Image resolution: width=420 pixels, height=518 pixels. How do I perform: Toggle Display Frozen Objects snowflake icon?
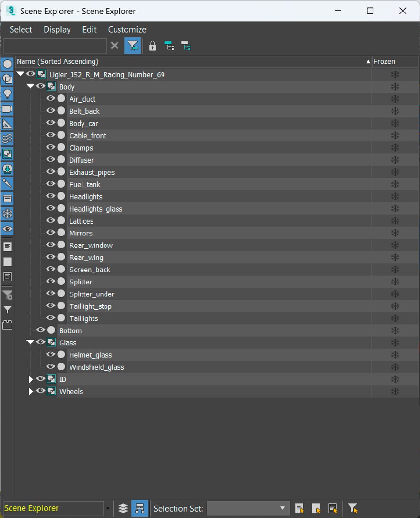[x=7, y=214]
